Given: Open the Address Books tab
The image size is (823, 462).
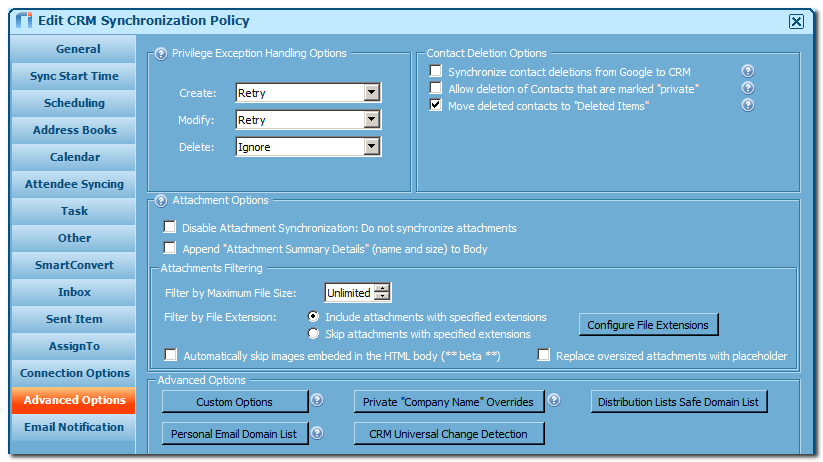Looking at the screenshot, I should [73, 130].
